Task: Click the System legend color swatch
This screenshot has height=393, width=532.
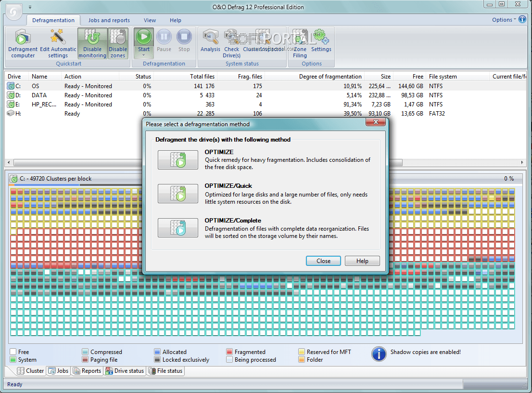Action: coord(13,359)
